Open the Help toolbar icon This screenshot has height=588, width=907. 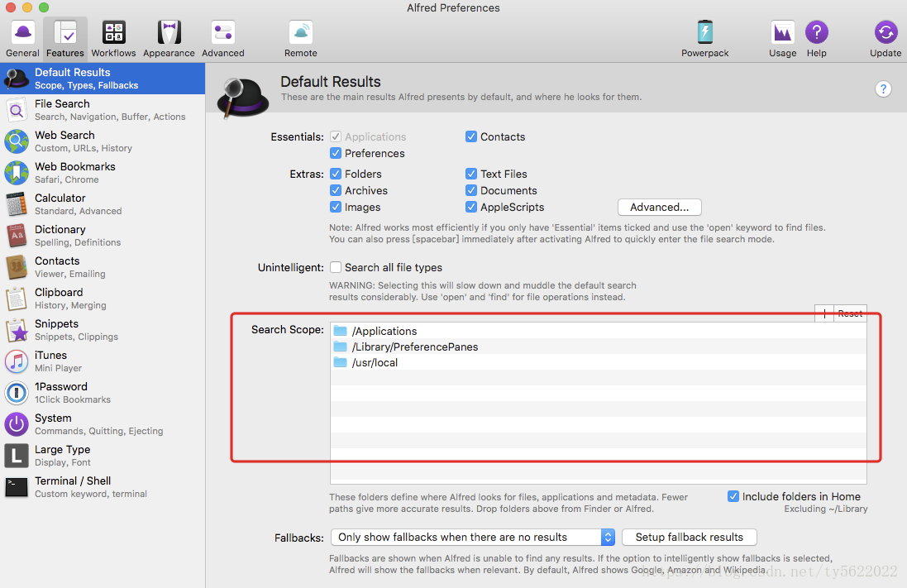[817, 39]
